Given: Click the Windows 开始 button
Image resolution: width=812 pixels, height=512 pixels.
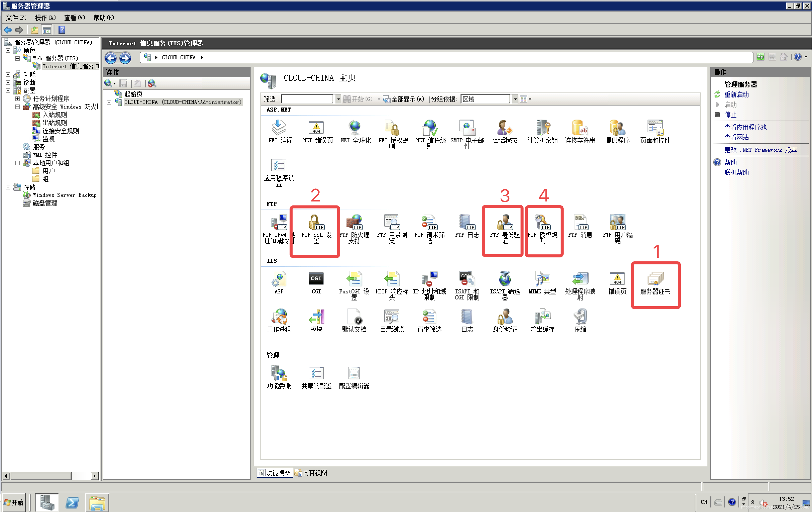Looking at the screenshot, I should pyautogui.click(x=14, y=502).
